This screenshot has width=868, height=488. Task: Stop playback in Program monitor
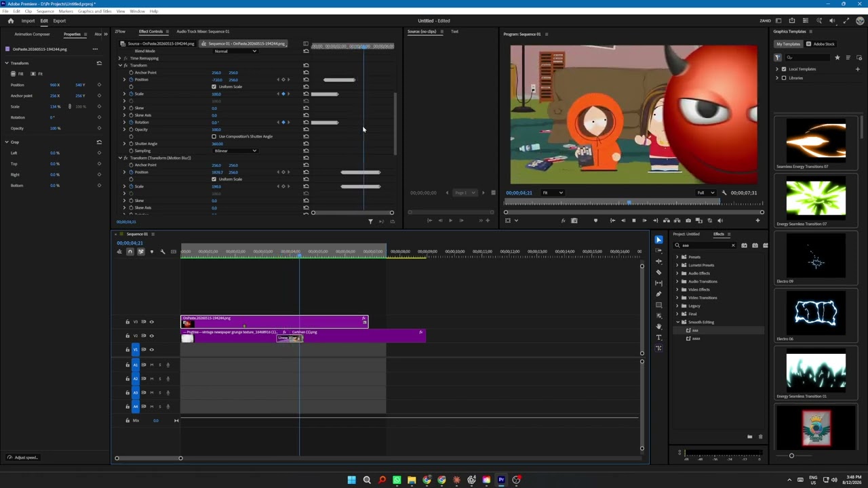(x=633, y=220)
